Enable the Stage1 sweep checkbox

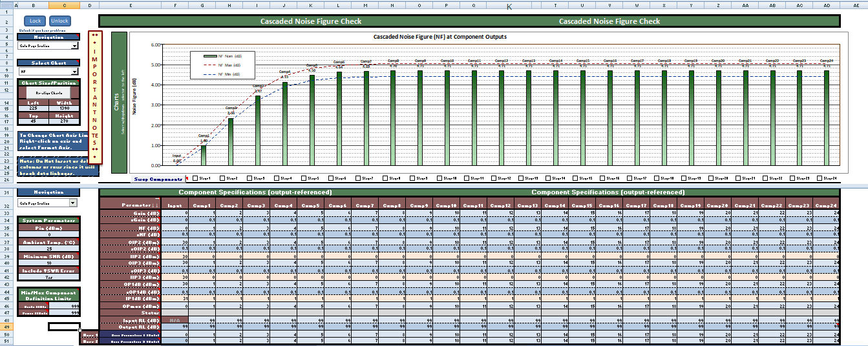click(196, 178)
